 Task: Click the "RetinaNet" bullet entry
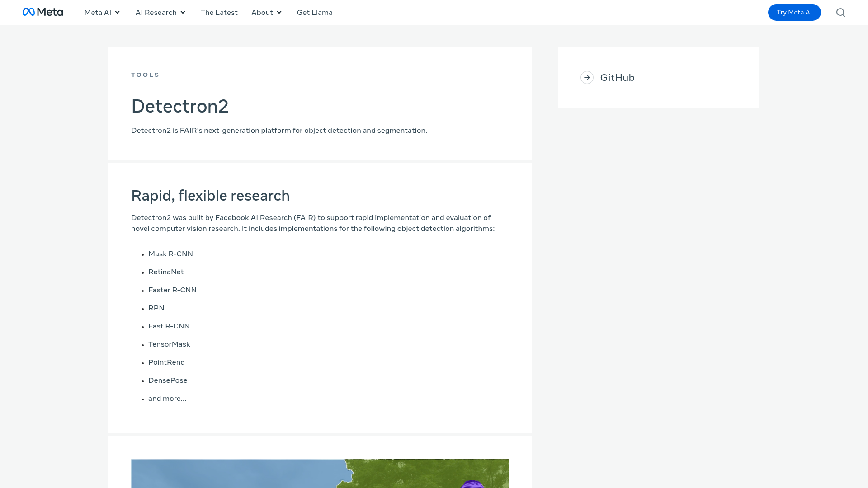pos(166,272)
